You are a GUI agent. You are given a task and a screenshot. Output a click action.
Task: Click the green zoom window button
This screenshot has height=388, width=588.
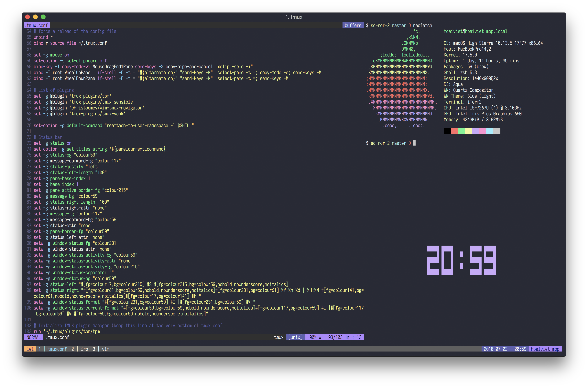(43, 17)
